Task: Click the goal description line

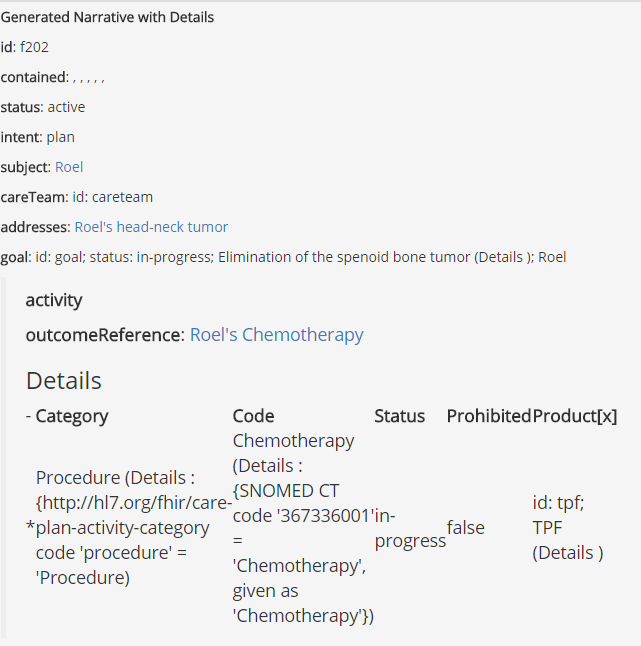Action: click(x=283, y=257)
